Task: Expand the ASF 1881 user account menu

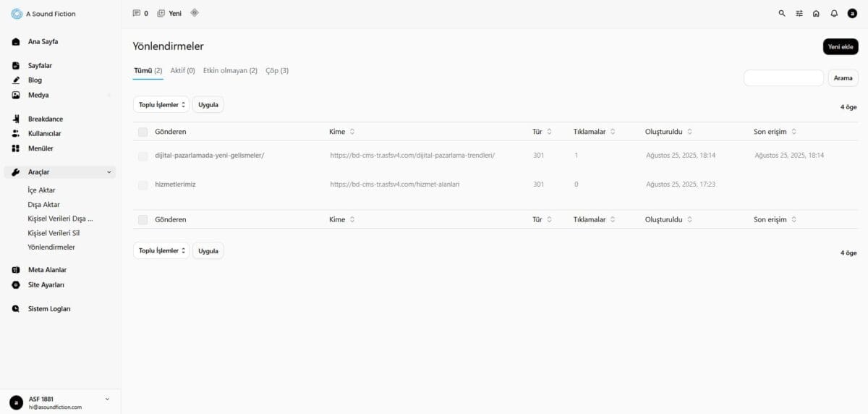Action: point(107,399)
